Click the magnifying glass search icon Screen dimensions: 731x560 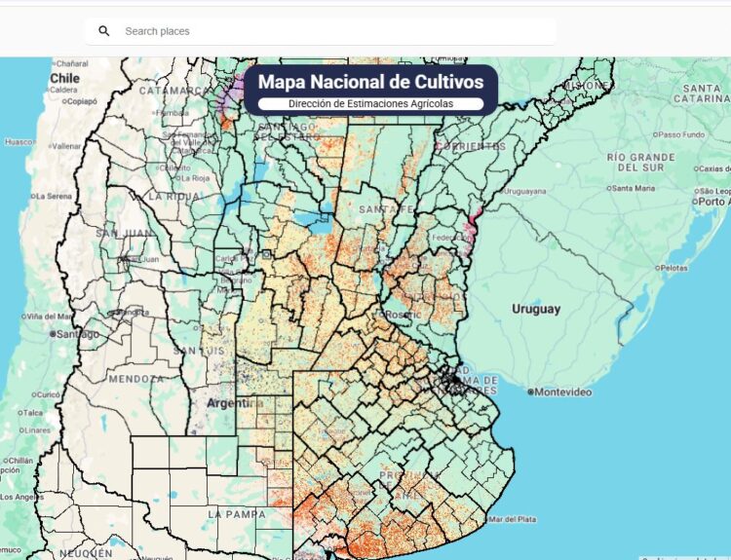point(104,31)
